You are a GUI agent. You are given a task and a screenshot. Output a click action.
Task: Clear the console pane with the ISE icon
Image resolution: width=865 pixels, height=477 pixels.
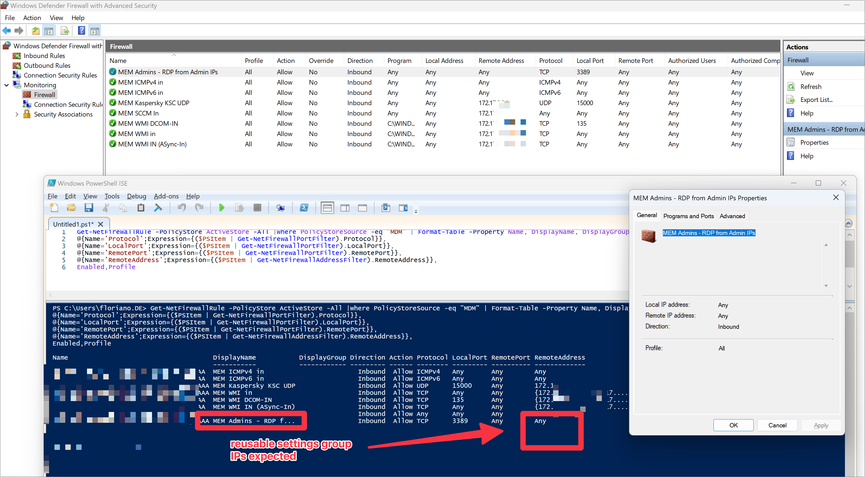point(158,208)
